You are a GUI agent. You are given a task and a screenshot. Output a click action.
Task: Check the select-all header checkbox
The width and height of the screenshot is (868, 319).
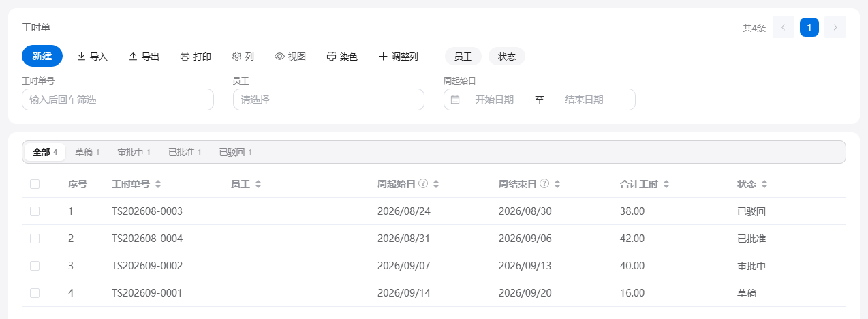35,184
